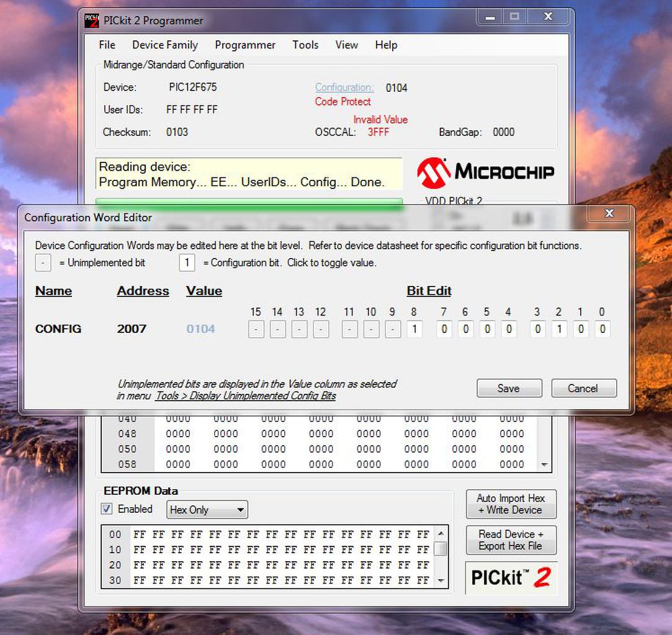Image resolution: width=672 pixels, height=635 pixels.
Task: Open the File menu
Action: coord(107,45)
